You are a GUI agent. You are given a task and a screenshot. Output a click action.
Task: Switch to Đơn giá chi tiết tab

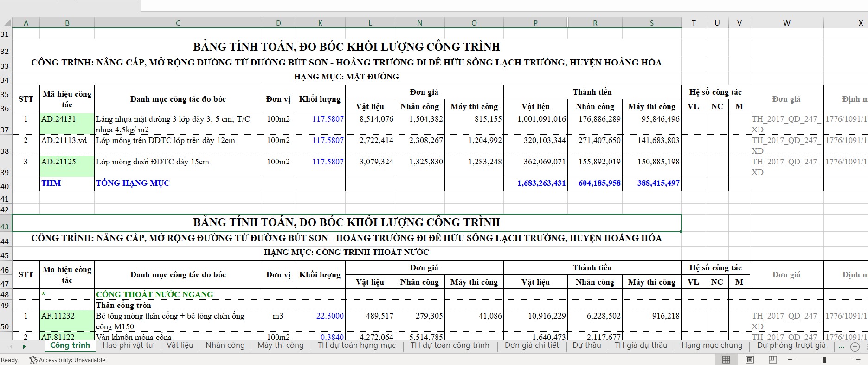532,345
